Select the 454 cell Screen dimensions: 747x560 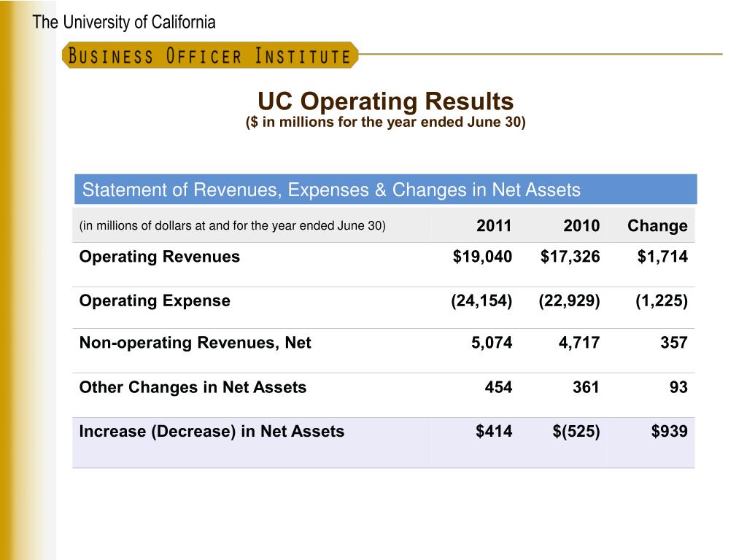498,387
